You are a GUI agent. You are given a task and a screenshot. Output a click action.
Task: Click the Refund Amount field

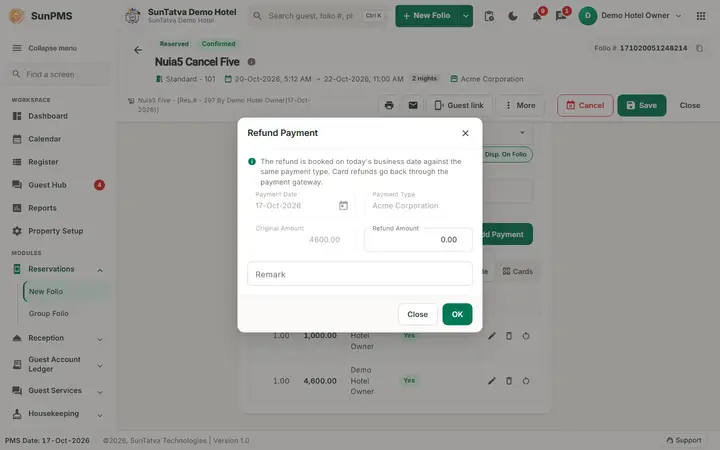tap(418, 239)
